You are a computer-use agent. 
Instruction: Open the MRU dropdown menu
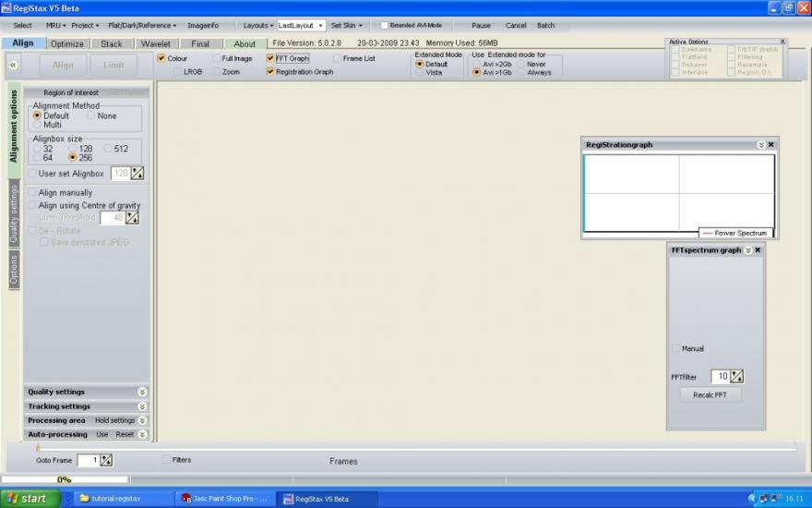(x=56, y=26)
